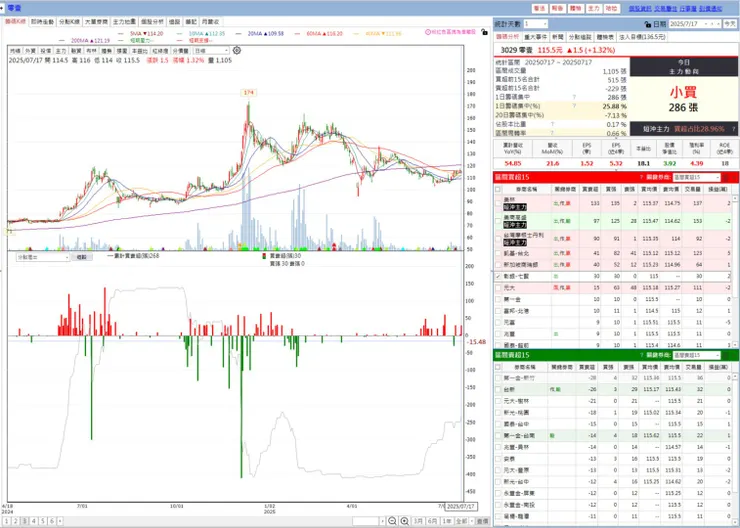This screenshot has width=740, height=528.
Task: Select the 1年 range button
Action: pyautogui.click(x=446, y=521)
